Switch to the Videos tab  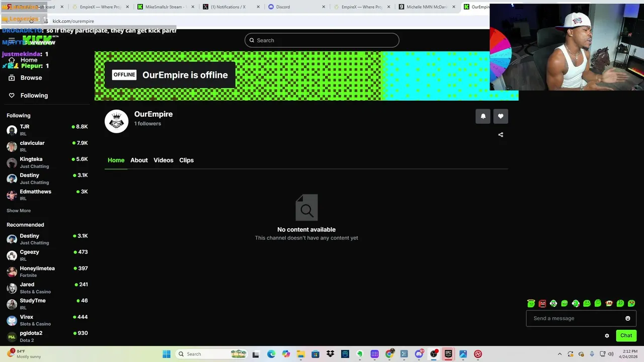pyautogui.click(x=164, y=160)
